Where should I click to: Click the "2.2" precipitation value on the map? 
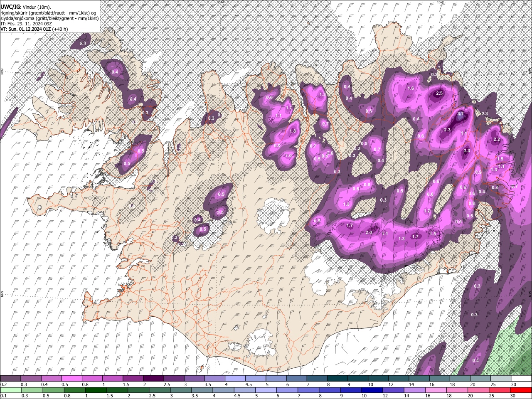click(x=496, y=140)
